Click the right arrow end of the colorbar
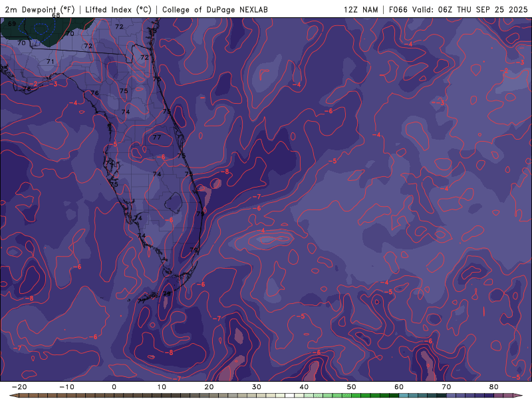This screenshot has width=532, height=399. point(519,396)
